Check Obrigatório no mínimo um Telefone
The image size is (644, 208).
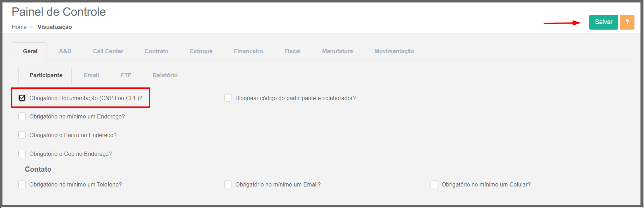22,184
